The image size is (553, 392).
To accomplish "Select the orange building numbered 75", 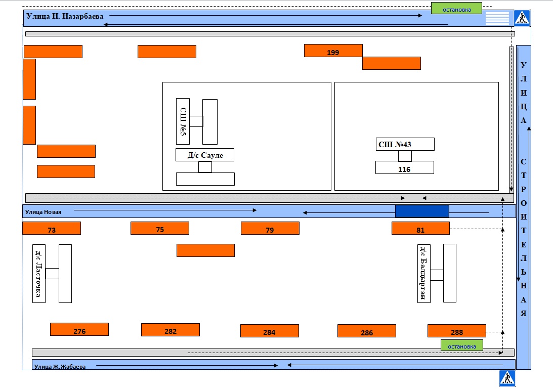I will (160, 228).
